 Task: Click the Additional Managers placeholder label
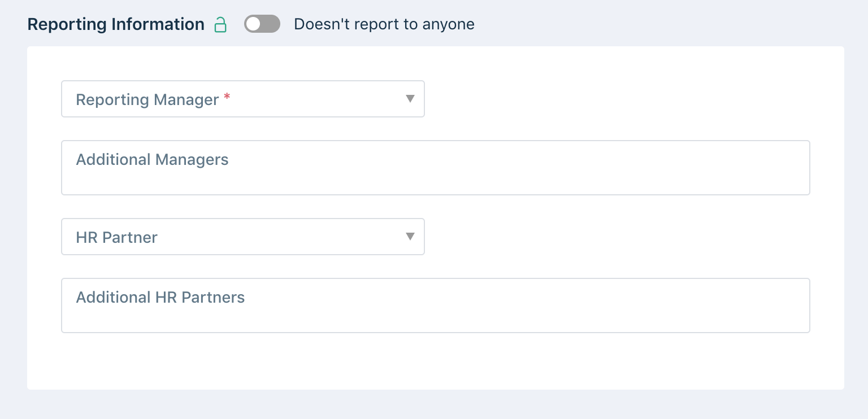(x=153, y=160)
